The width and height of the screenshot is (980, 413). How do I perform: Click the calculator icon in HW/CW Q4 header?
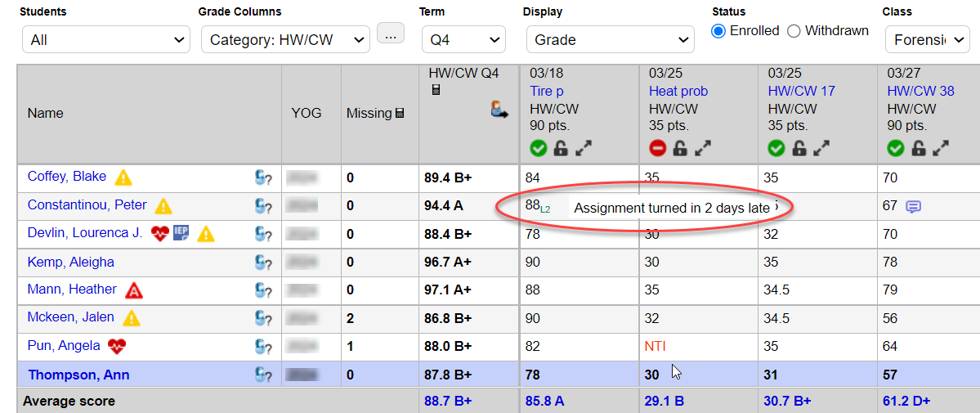pos(436,89)
